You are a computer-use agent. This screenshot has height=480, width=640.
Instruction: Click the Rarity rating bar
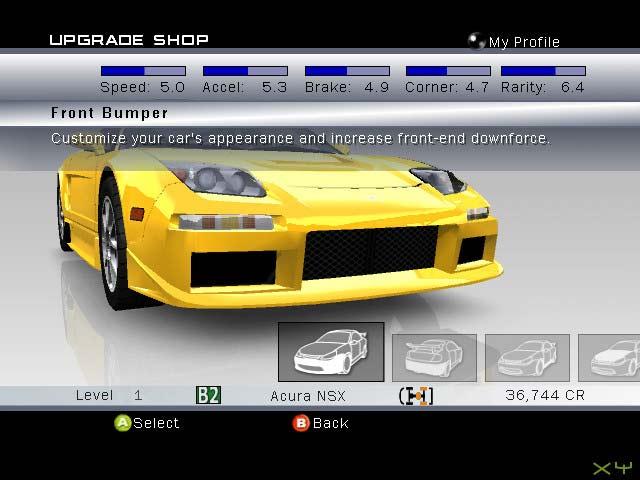[543, 71]
